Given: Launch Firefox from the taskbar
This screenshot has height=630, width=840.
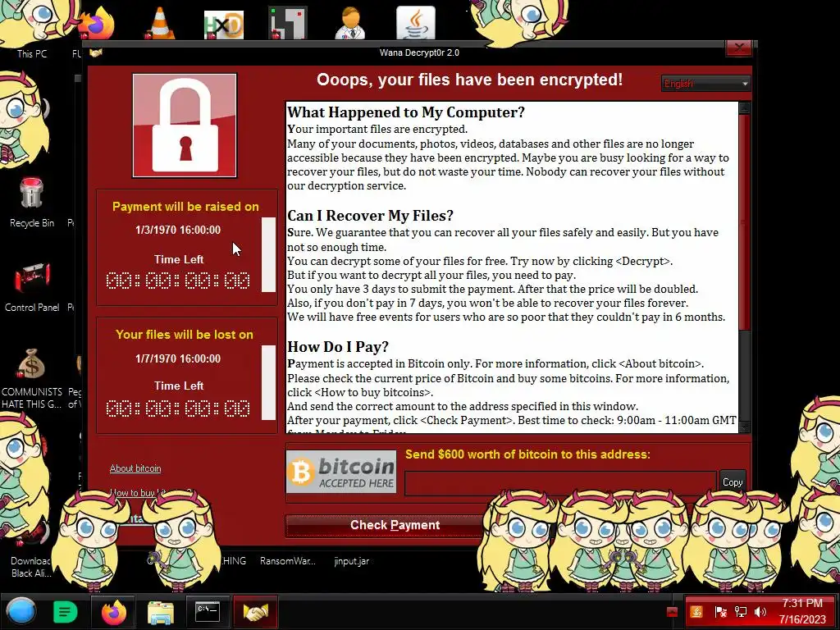Looking at the screenshot, I should pyautogui.click(x=113, y=612).
